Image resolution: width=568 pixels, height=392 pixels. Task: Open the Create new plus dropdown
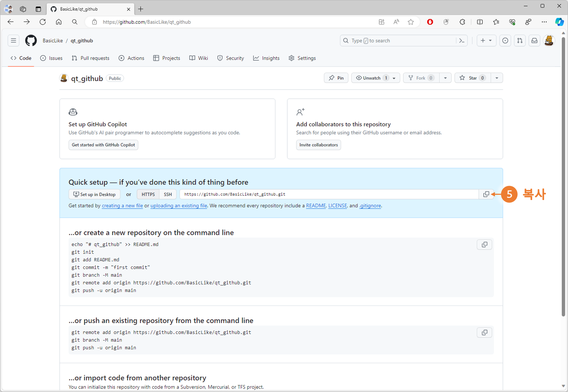point(486,41)
